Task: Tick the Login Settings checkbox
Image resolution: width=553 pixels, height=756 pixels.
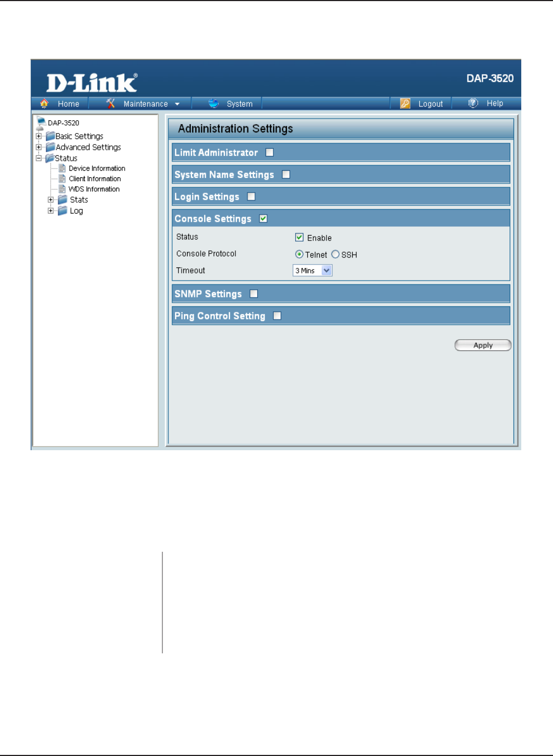Action: tap(251, 197)
